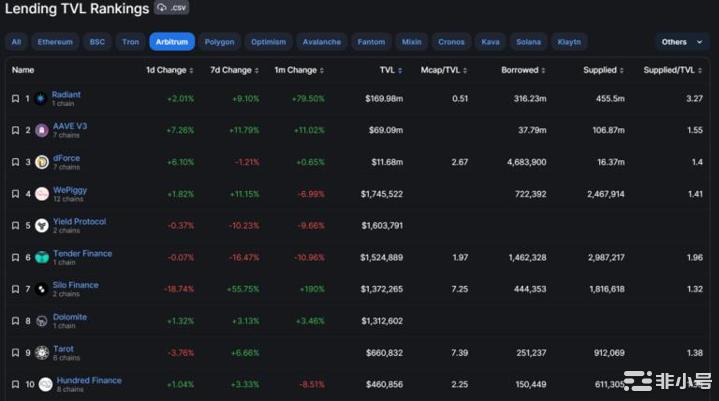Click the dForce protocol logo
The height and width of the screenshot is (401, 719).
(x=42, y=162)
